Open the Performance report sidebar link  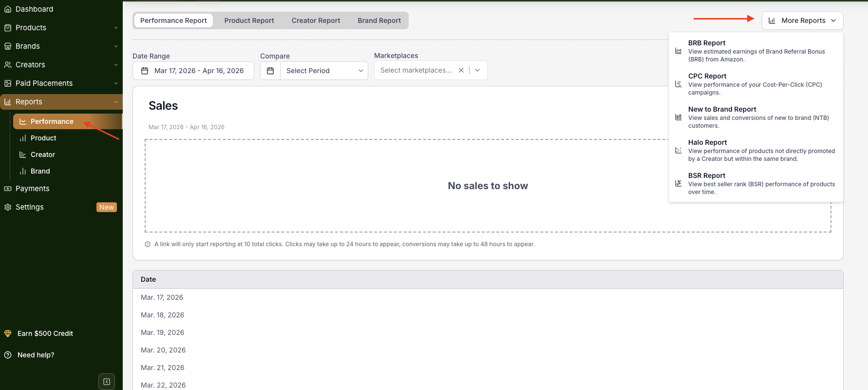pos(68,121)
